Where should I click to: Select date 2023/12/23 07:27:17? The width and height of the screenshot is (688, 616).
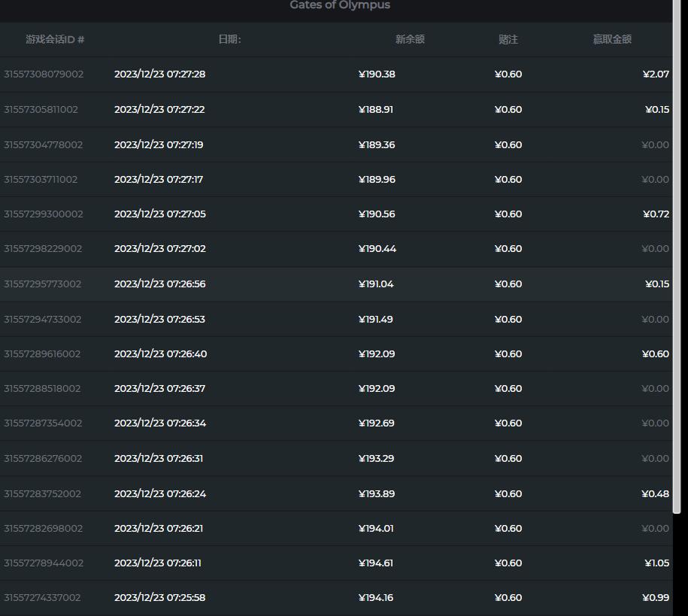click(159, 180)
